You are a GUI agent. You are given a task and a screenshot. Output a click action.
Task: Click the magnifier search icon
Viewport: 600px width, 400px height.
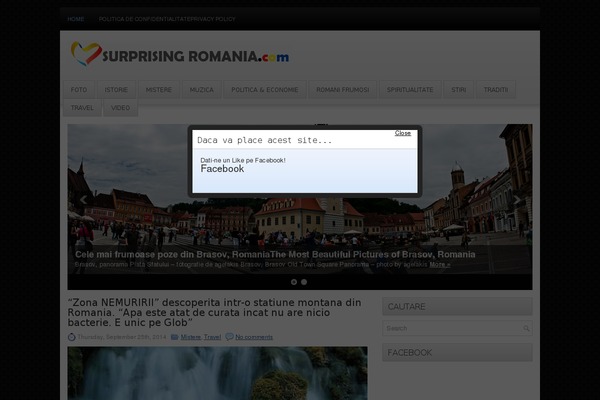(527, 328)
